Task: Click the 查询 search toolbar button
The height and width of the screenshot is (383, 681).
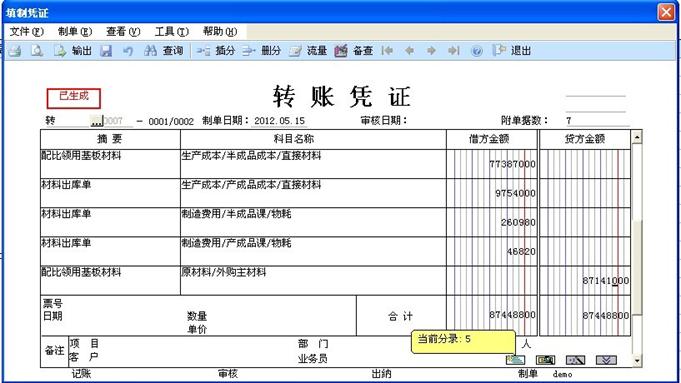Action: pyautogui.click(x=164, y=51)
